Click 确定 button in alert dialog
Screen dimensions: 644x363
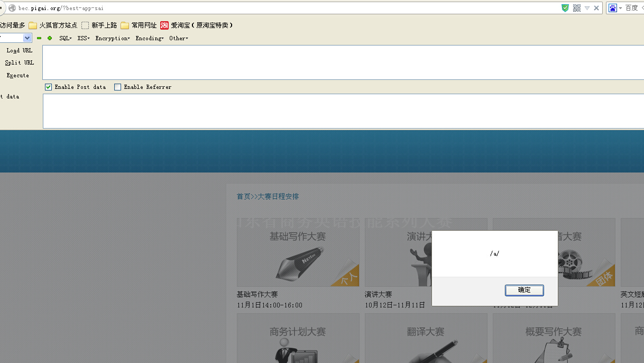[x=524, y=290]
